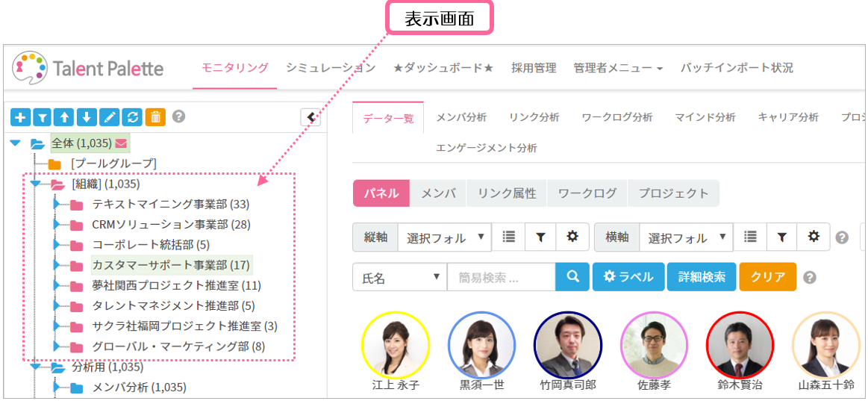Viewport: 868px width, 401px height.
Task: Click the pencil edit icon in tree toolbar
Action: pos(110,116)
